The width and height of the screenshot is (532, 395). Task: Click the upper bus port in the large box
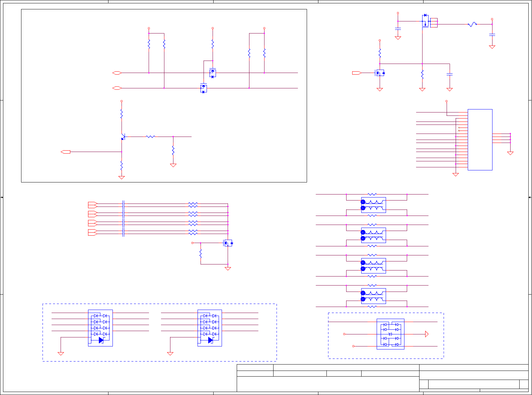click(x=117, y=73)
